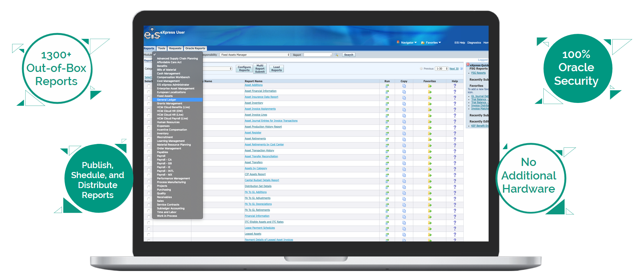Screen dimensions: 644x276
Task: Add Distribution Set Details to favorites
Action: point(430,187)
